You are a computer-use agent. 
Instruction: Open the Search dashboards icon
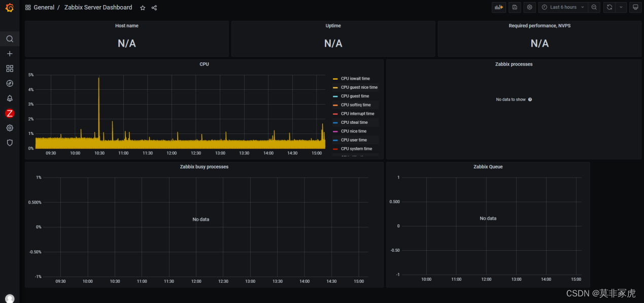coord(10,39)
